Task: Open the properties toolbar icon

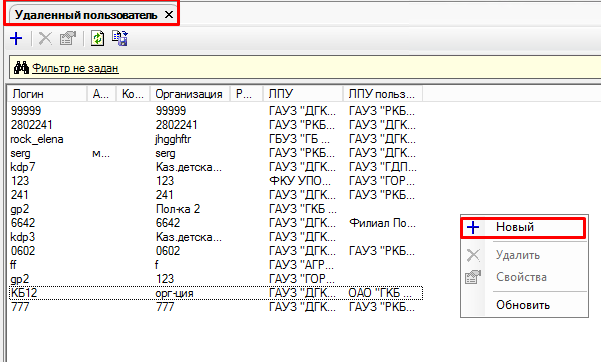Action: [68, 38]
